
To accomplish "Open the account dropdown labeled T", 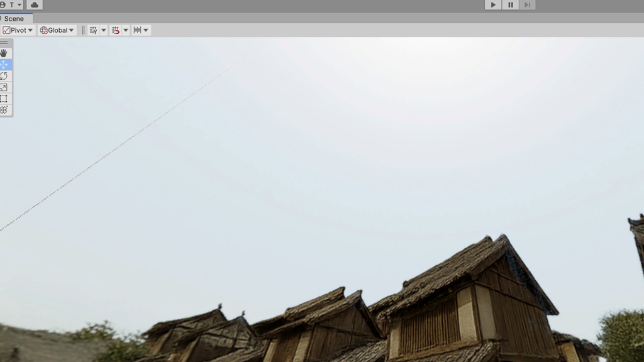I will coord(11,5).
